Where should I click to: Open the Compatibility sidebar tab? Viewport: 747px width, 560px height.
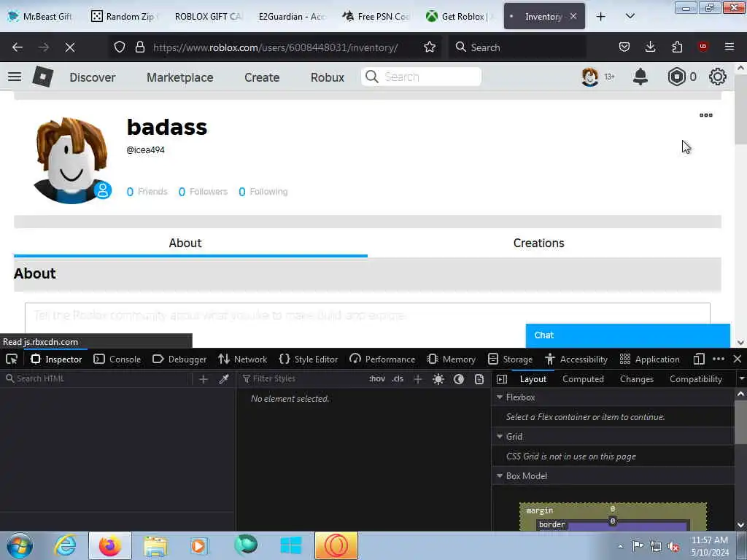coord(695,379)
